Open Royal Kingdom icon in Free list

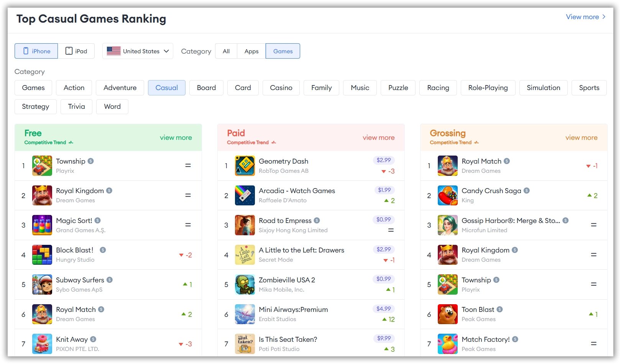click(x=42, y=195)
